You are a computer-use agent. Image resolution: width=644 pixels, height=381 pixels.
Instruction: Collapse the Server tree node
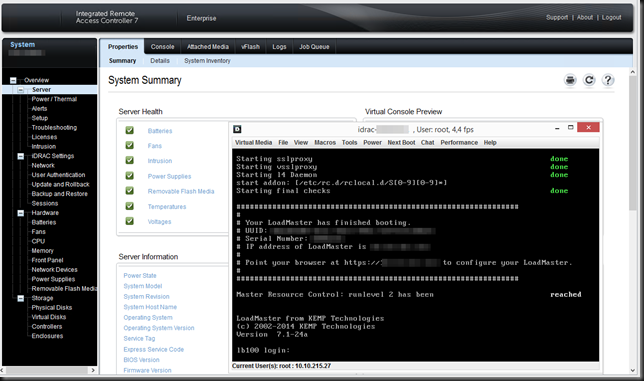click(21, 90)
